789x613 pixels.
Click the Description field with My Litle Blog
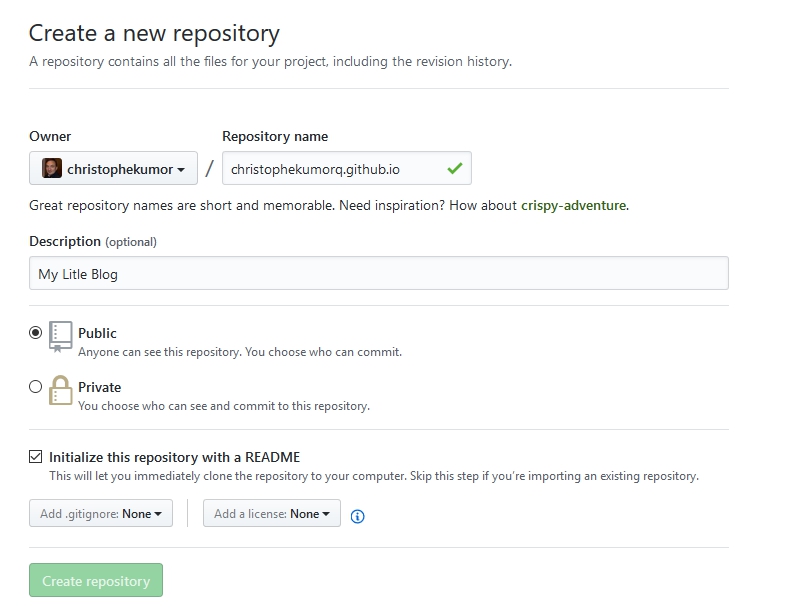[x=378, y=273]
